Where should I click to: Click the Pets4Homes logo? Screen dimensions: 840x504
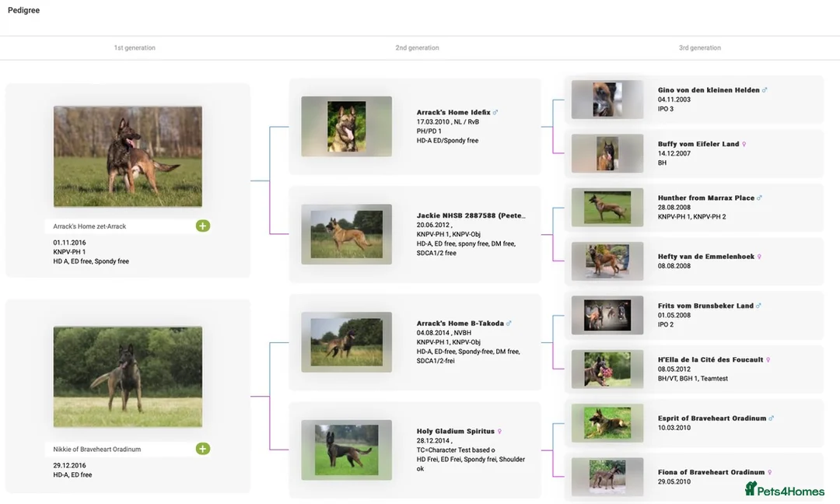(x=784, y=489)
